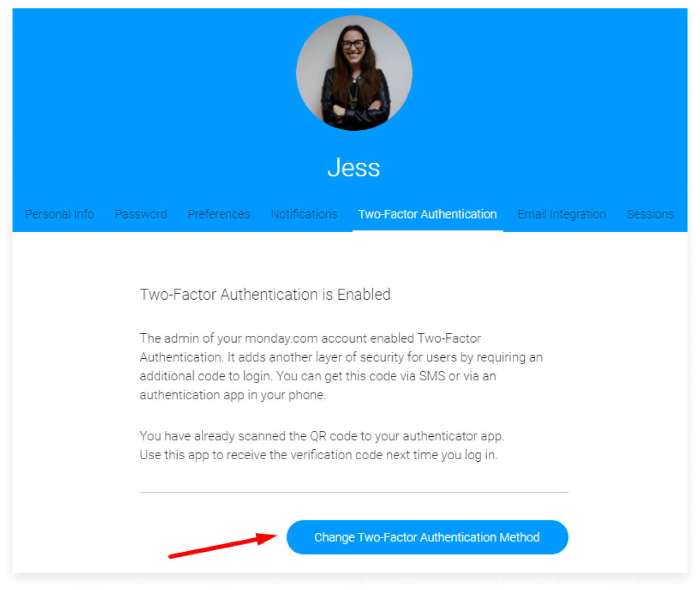Click the 'Two-Factor Authentication is Enabled' heading
The image size is (700, 590).
[265, 294]
